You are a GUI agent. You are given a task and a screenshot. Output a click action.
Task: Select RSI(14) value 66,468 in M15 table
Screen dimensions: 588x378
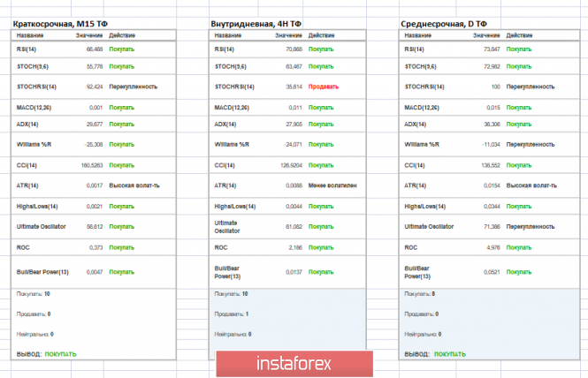(95, 49)
